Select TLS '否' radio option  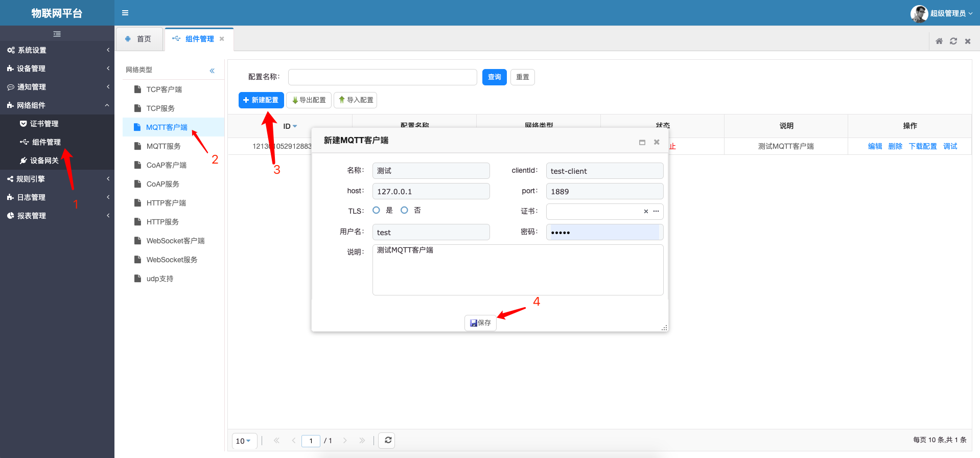405,210
